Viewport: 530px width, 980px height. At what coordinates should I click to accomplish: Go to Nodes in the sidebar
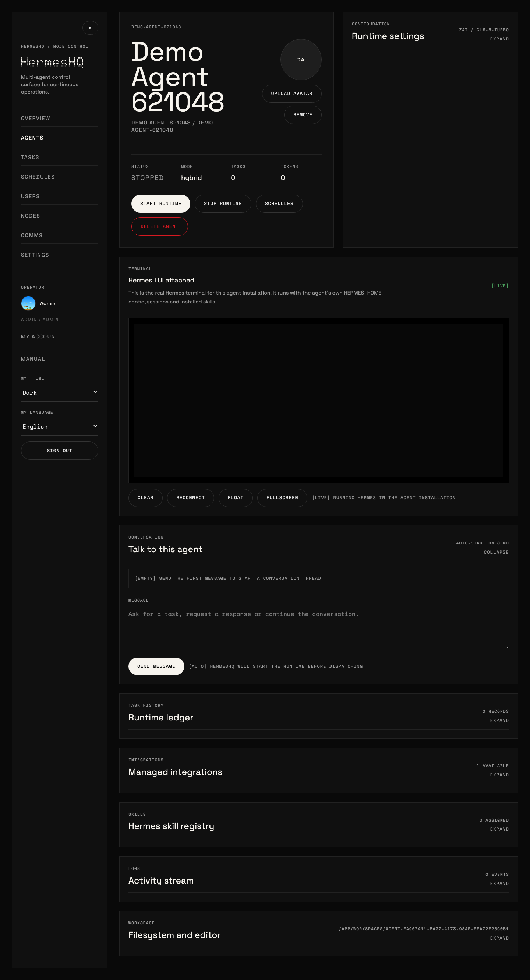(x=31, y=216)
